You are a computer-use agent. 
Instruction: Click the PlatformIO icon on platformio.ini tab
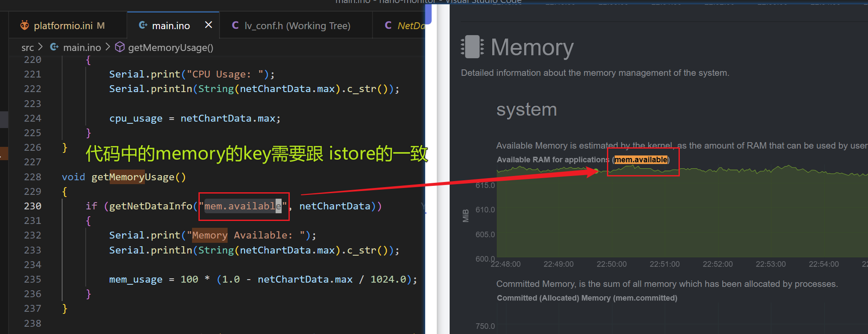[24, 26]
